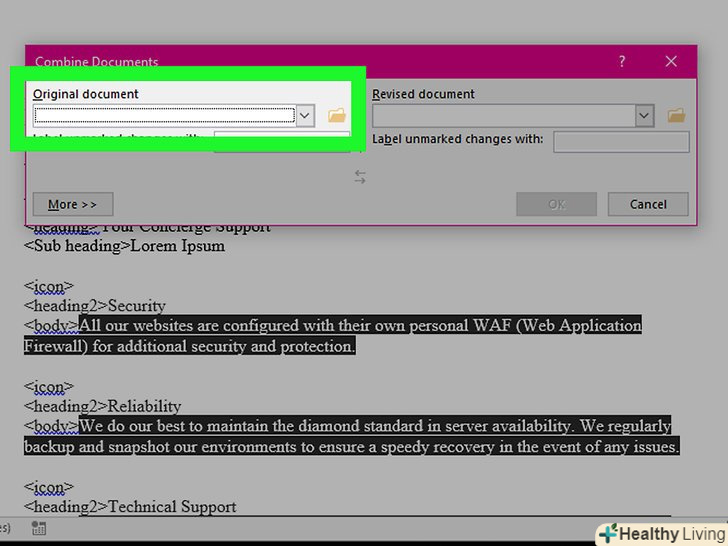Swap original and revised documents arrows

coord(360,176)
